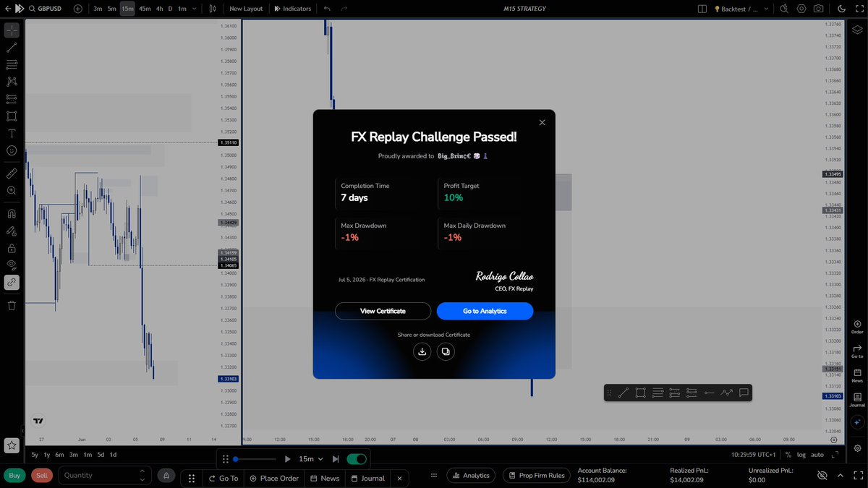Select the 6m range button
This screenshot has height=488, width=868.
pyautogui.click(x=59, y=455)
